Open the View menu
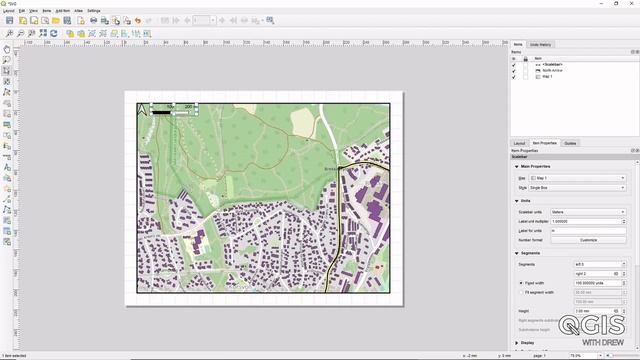 click(33, 11)
